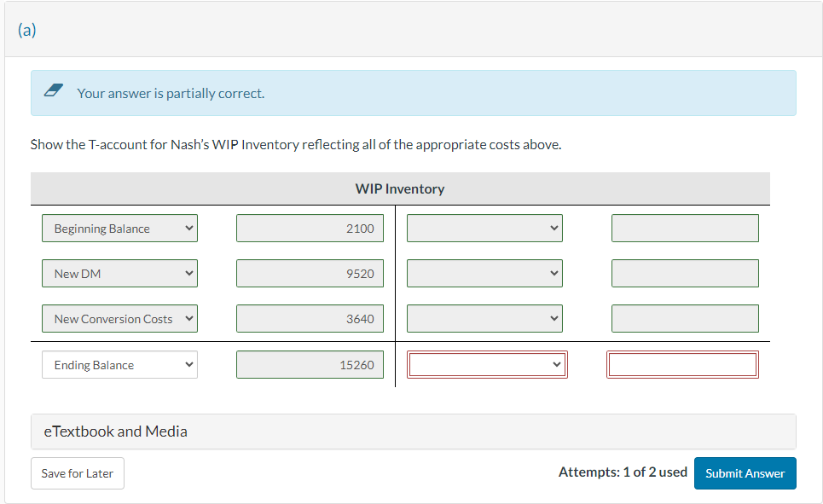823x504 pixels.
Task: Click the 'Your answer is partially correct.' message
Action: (x=171, y=94)
